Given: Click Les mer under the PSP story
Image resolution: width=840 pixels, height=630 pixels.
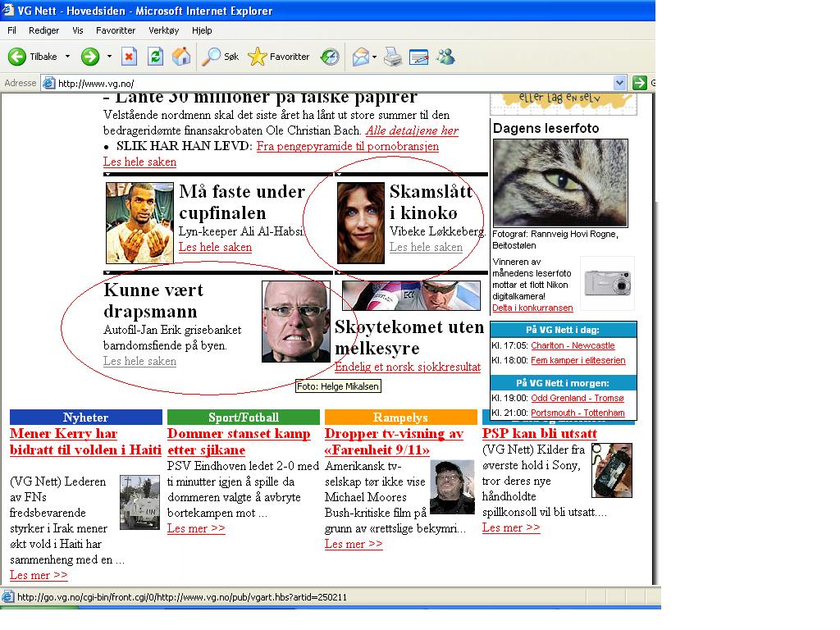Looking at the screenshot, I should (511, 527).
